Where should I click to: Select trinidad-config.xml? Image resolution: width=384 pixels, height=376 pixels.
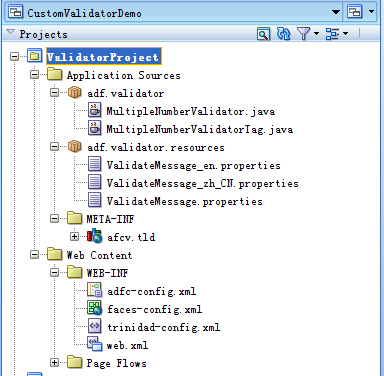[164, 327]
